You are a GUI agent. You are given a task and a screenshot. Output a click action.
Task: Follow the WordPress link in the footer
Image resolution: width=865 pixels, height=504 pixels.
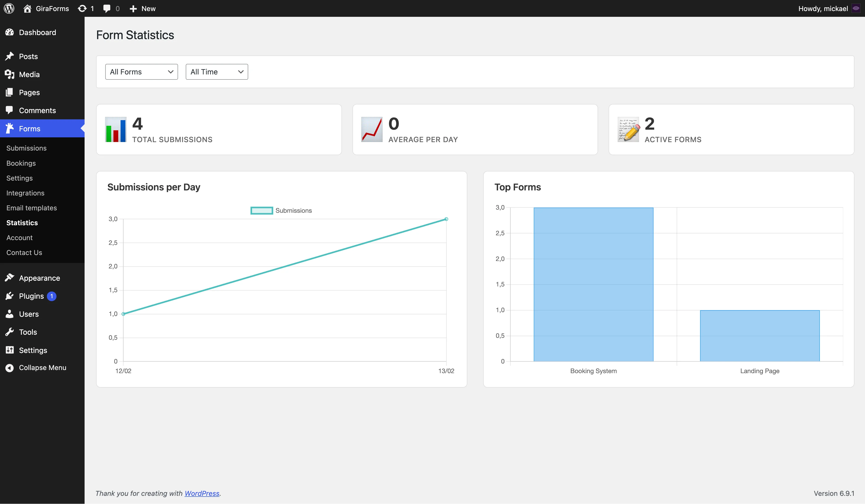click(x=202, y=493)
